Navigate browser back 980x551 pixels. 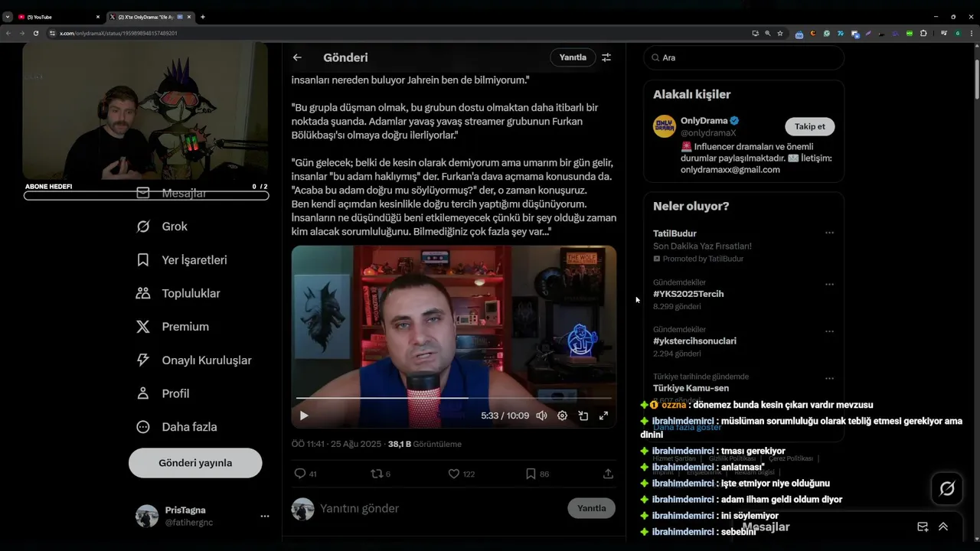click(x=8, y=33)
